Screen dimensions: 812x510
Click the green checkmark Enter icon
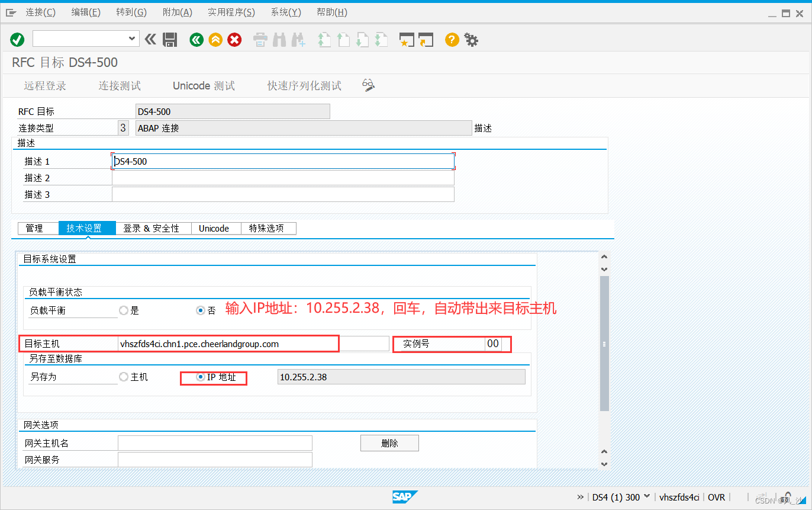click(x=17, y=40)
